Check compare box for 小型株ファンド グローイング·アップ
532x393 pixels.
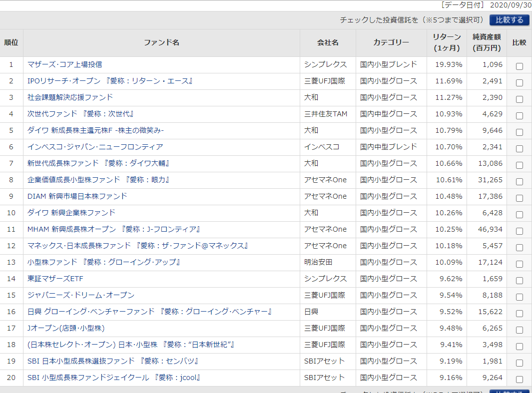coord(519,264)
